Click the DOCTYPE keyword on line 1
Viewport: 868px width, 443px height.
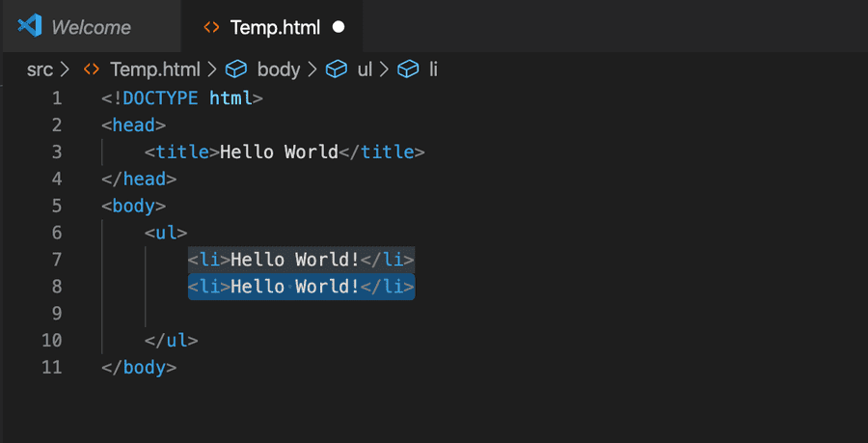coord(161,97)
